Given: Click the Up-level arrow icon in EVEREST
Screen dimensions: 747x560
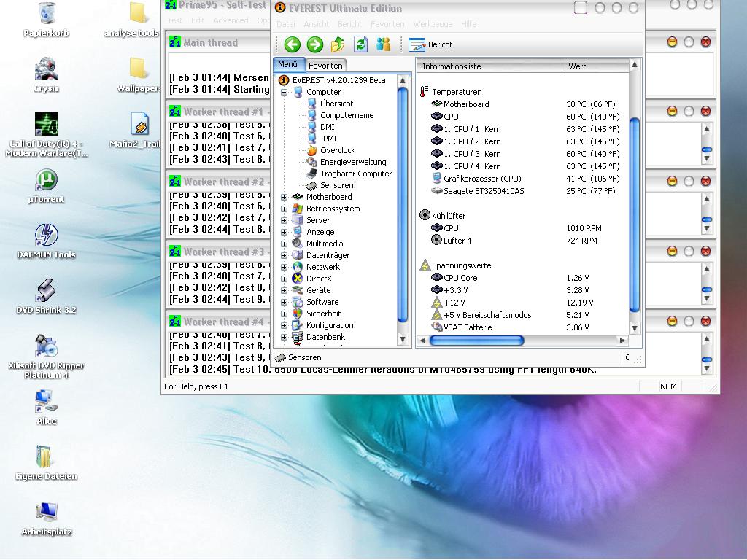Looking at the screenshot, I should (x=338, y=44).
